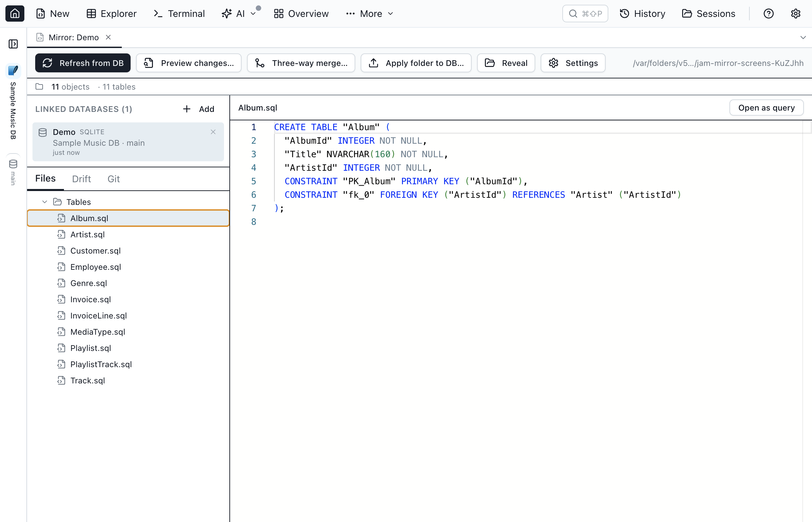Expand the More menu
Viewport: 812px width, 522px height.
point(369,14)
